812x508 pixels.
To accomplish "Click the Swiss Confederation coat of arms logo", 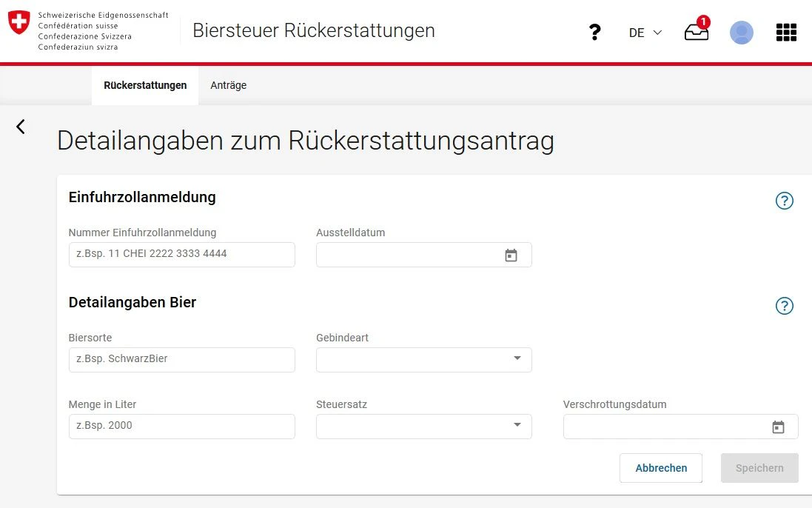I will click(19, 22).
